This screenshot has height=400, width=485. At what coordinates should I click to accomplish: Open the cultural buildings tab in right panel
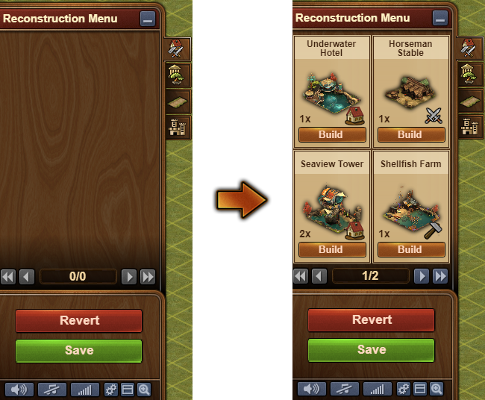tap(469, 74)
